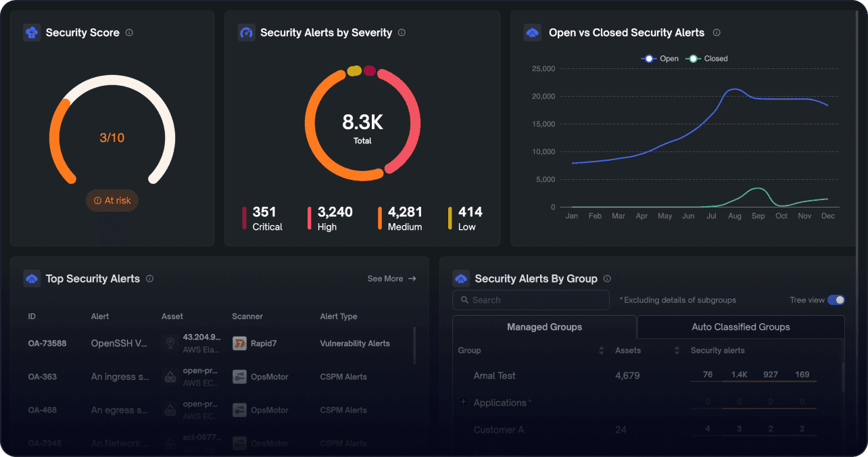Click the 169 alert count for Amal Test
This screenshot has width=868, height=457.
[802, 375]
